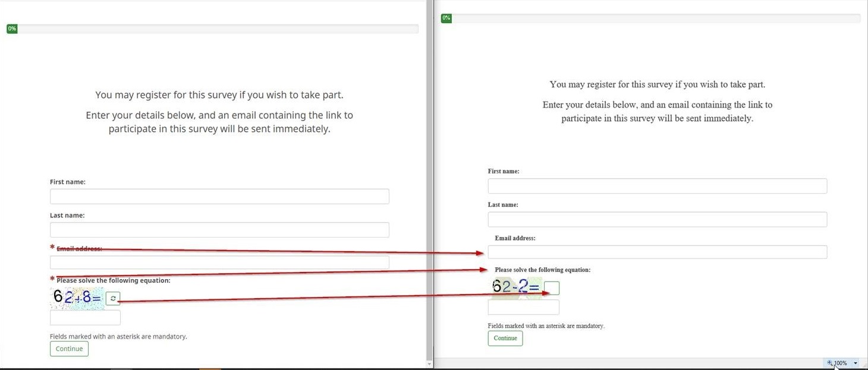The height and width of the screenshot is (370, 868).
Task: Click 'Enter your details below' paragraph in right window
Action: tap(658, 112)
